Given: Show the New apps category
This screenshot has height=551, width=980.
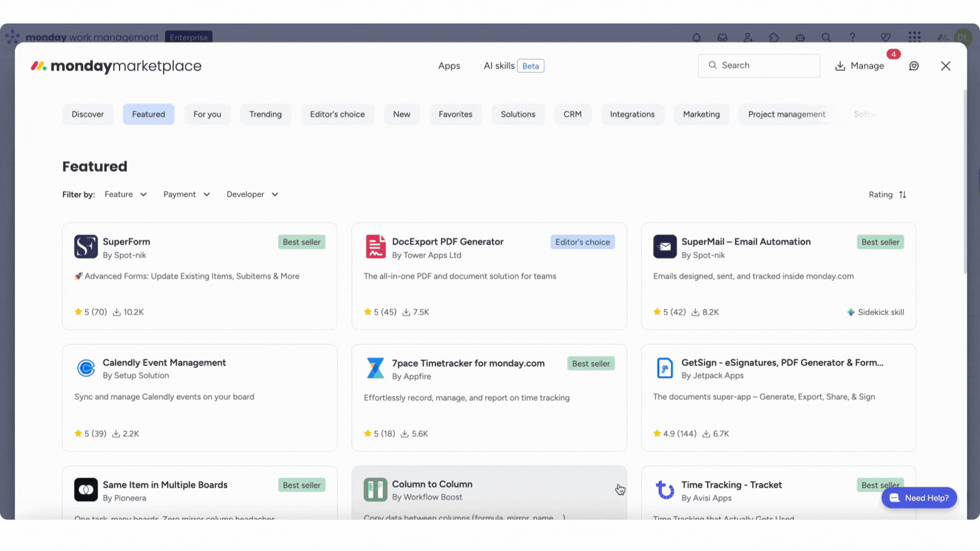Looking at the screenshot, I should (x=402, y=114).
